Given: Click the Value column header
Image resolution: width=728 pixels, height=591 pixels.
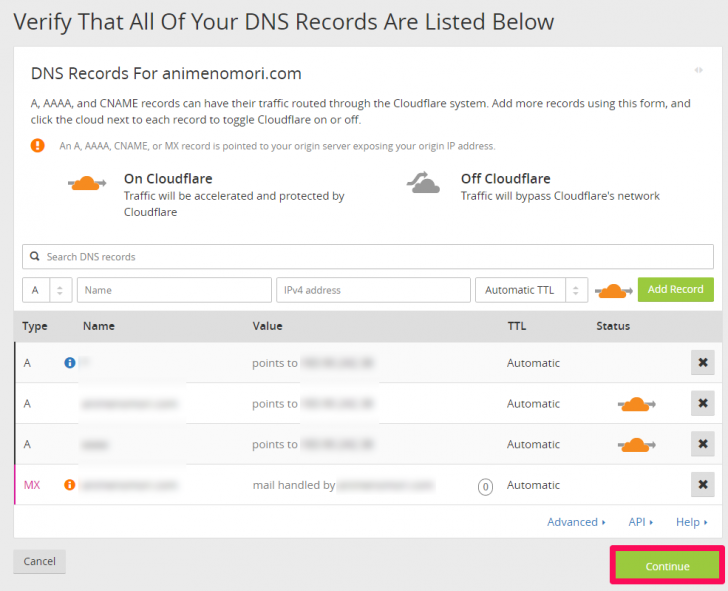Looking at the screenshot, I should [267, 326].
